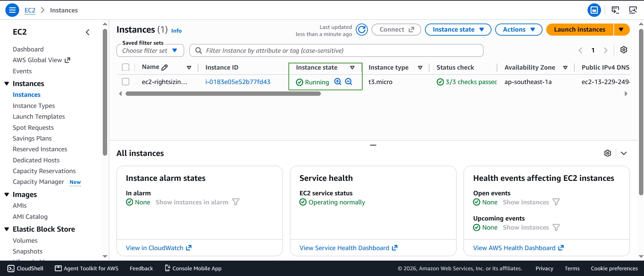Open Volumes in the sidebar
644x276 pixels.
[25, 240]
